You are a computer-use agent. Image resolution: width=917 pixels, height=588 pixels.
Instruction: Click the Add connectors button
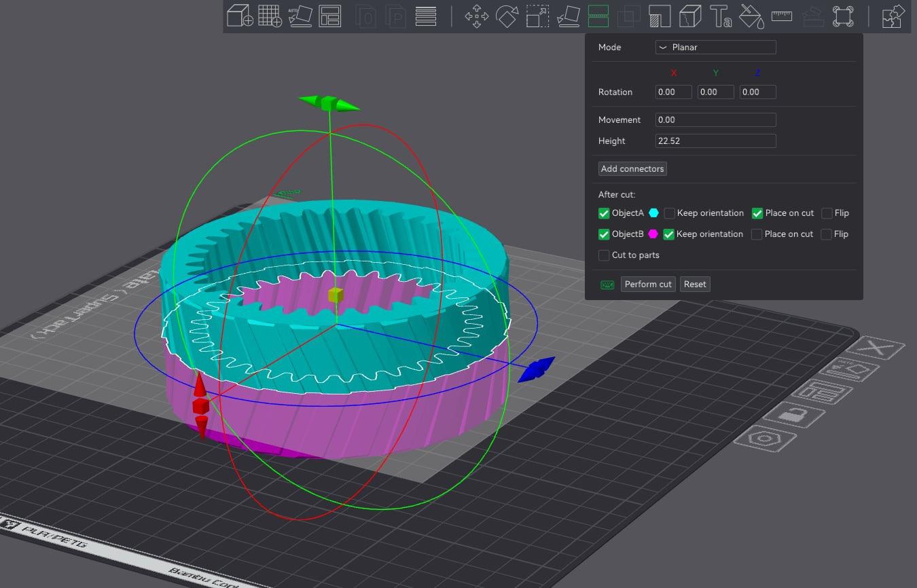632,168
